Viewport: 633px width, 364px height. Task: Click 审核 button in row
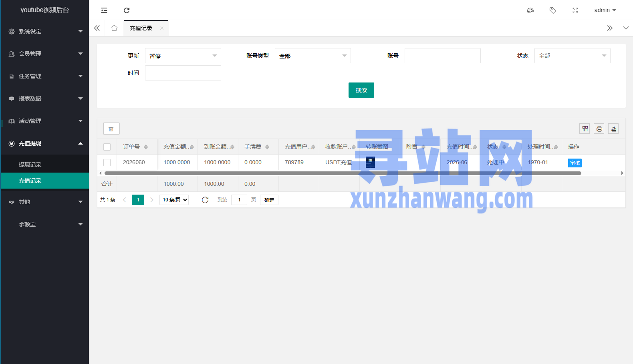(x=575, y=163)
